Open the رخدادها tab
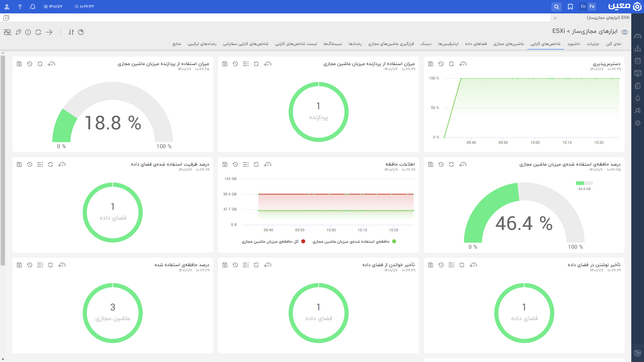The width and height of the screenshot is (644, 362). point(355,44)
